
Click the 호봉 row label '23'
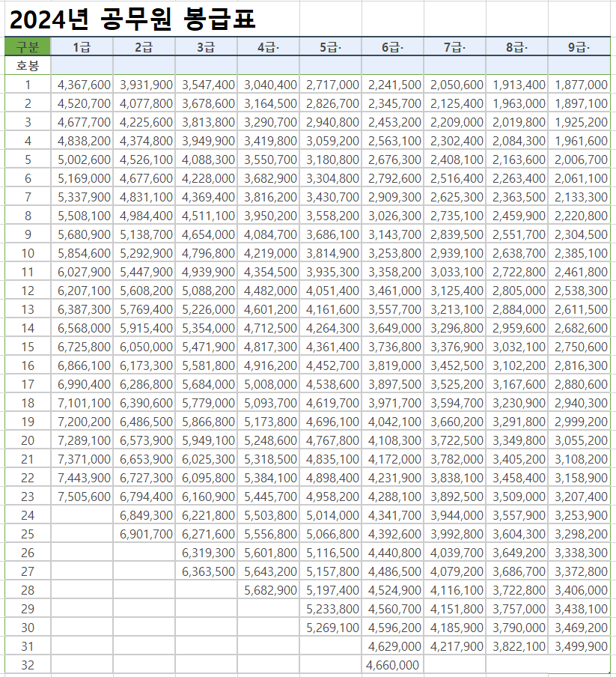[x=28, y=497]
